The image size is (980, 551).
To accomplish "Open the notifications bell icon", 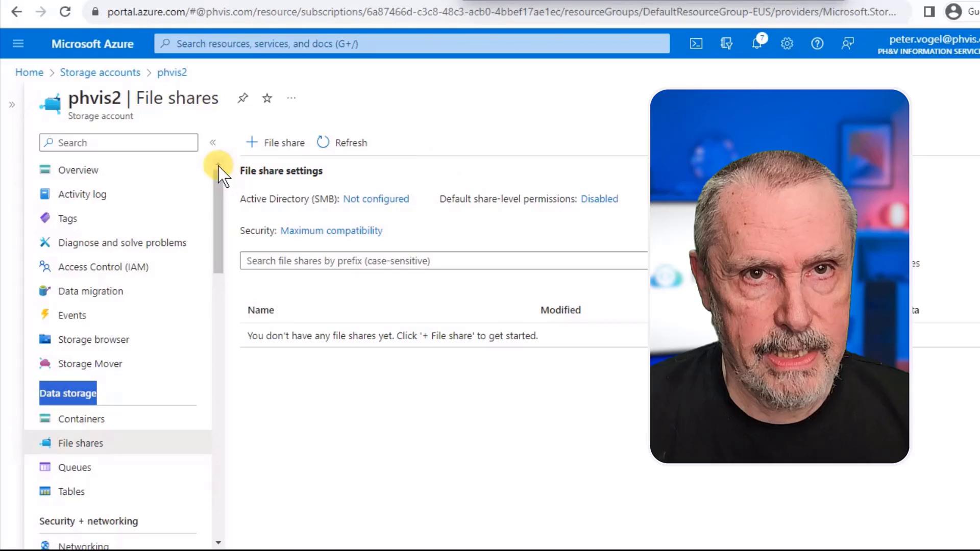I will 757,44.
